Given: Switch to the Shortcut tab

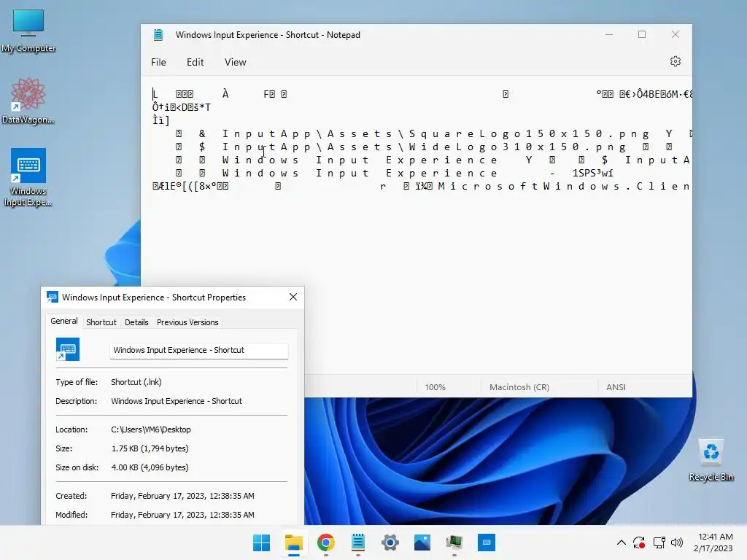Looking at the screenshot, I should pyautogui.click(x=101, y=322).
